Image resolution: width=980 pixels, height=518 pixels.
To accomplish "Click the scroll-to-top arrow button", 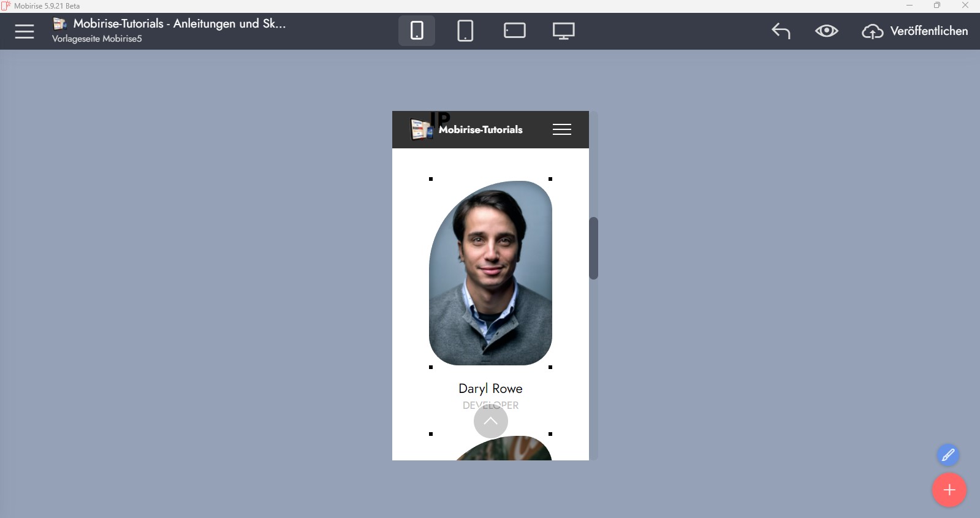I will (x=491, y=421).
